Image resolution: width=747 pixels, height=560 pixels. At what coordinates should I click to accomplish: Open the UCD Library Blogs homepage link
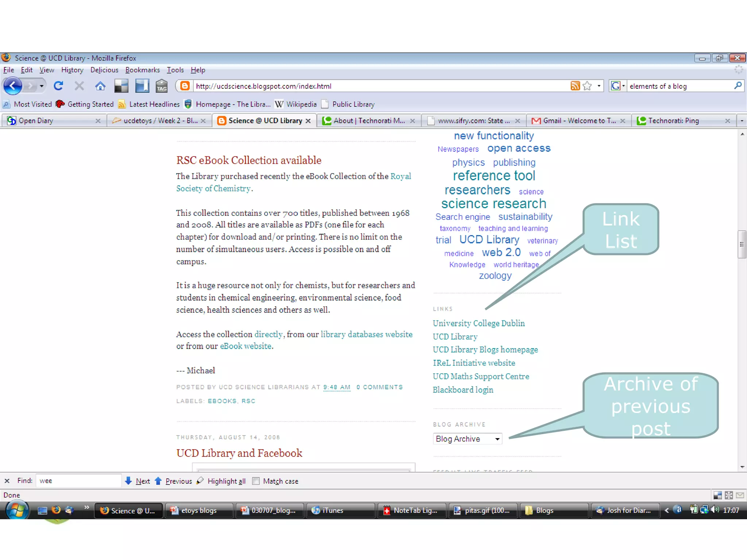pos(485,350)
